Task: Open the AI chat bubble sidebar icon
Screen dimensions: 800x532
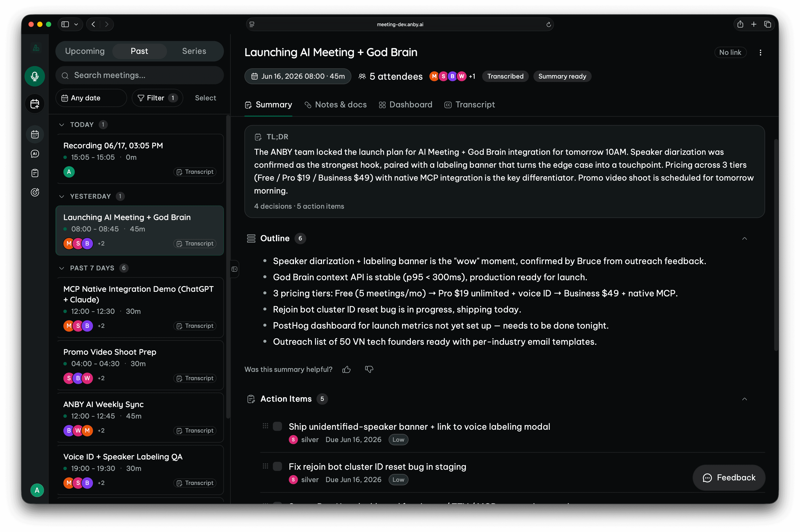Action: pos(35,154)
